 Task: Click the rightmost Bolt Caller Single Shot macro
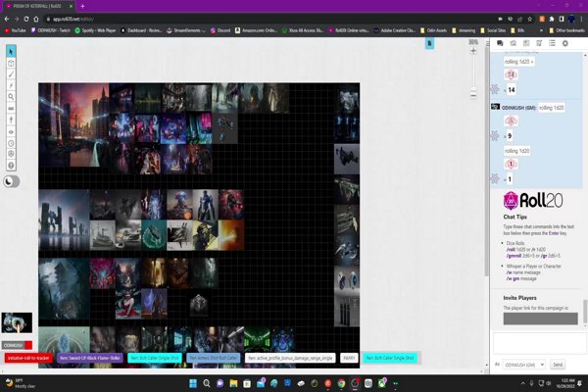pyautogui.click(x=390, y=358)
